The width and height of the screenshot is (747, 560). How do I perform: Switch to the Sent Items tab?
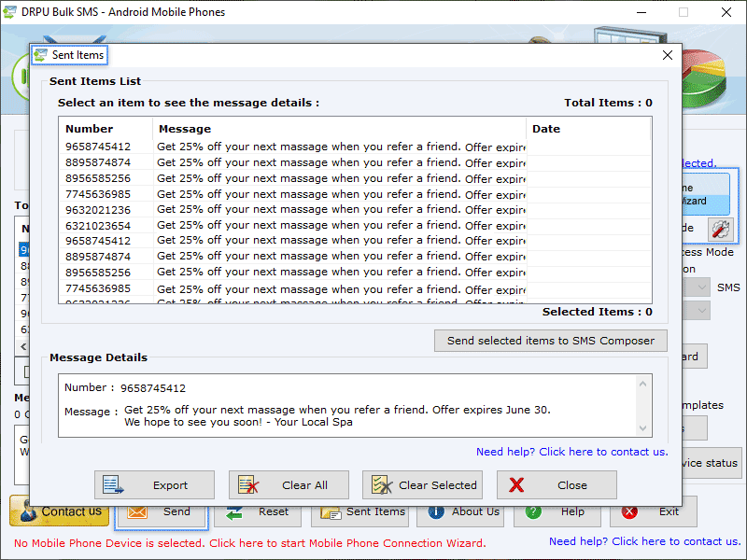[x=69, y=55]
